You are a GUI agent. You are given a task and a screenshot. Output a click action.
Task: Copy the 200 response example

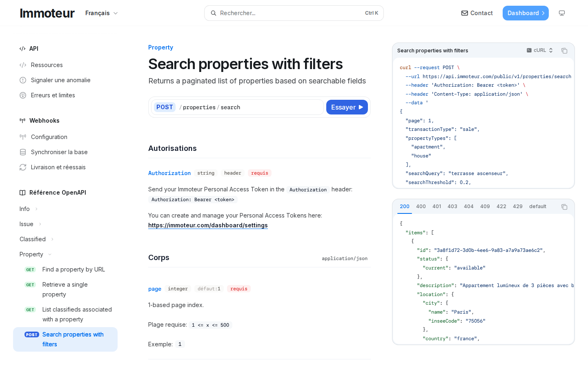click(564, 207)
